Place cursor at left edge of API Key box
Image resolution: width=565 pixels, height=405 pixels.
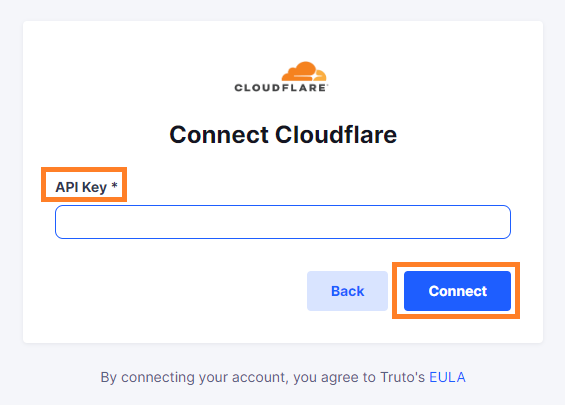[63, 222]
